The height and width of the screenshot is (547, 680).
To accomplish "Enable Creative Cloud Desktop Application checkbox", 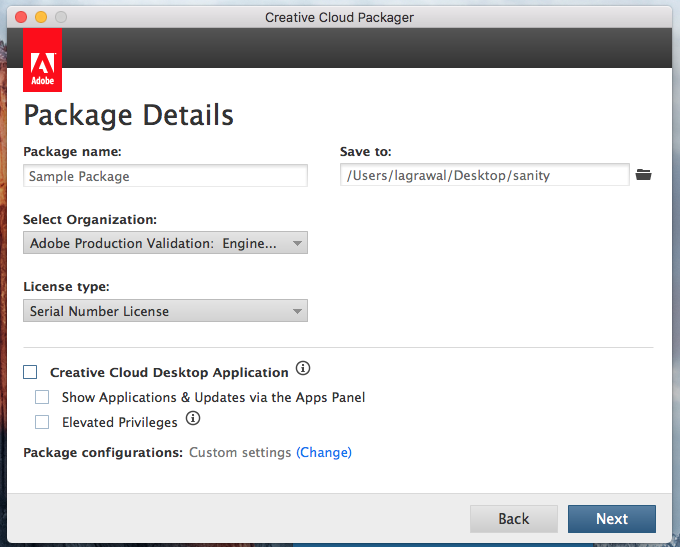I will pyautogui.click(x=31, y=372).
